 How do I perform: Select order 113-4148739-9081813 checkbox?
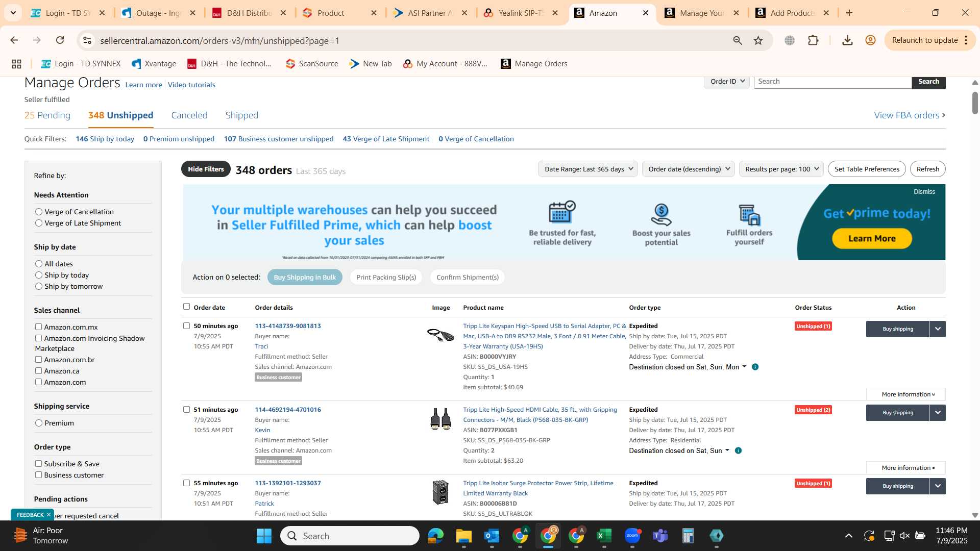[x=186, y=326]
